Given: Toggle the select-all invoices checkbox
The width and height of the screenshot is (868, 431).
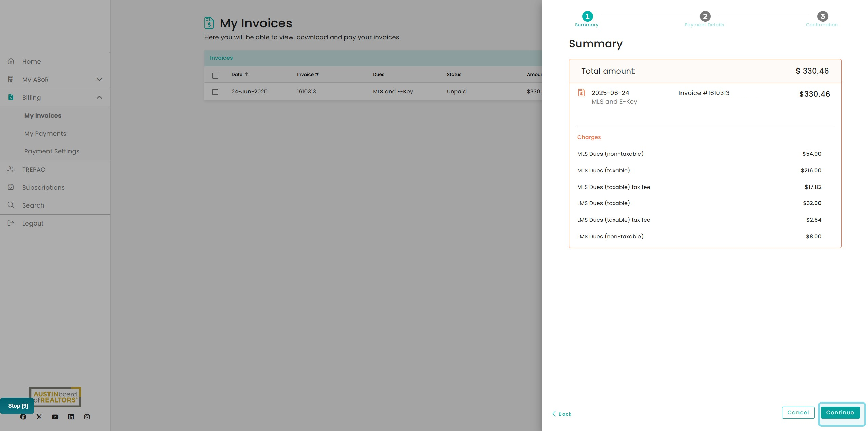Looking at the screenshot, I should (x=215, y=75).
